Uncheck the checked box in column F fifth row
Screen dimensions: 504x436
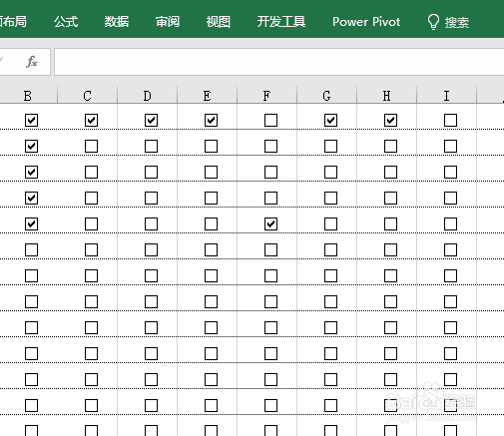click(x=270, y=223)
